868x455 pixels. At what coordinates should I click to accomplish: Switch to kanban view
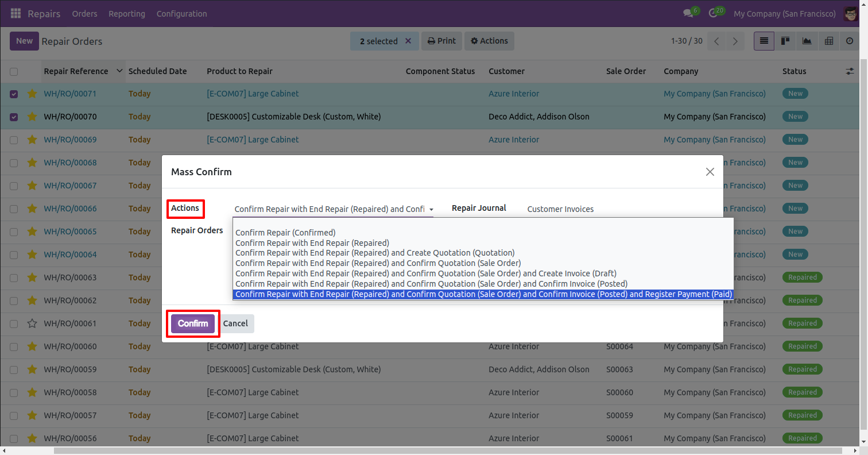(785, 41)
